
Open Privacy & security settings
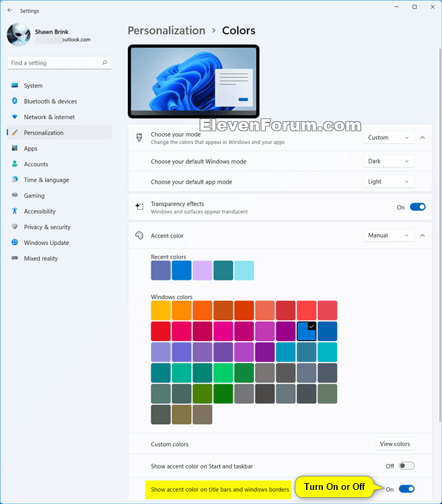[59, 227]
